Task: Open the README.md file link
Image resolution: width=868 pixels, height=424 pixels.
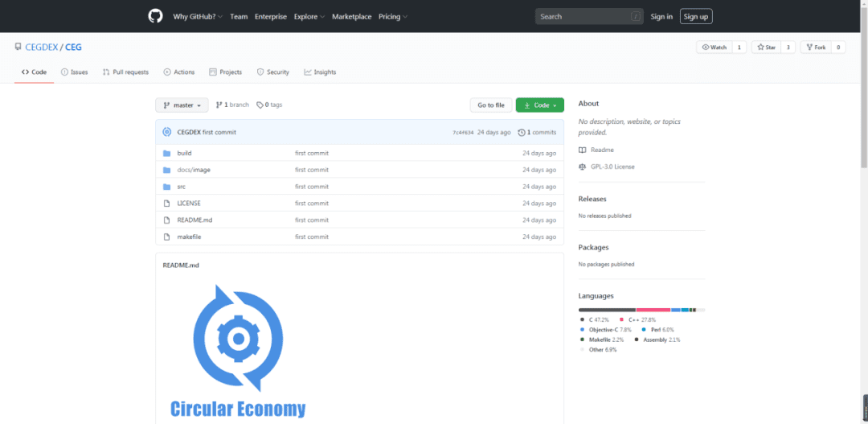Action: pyautogui.click(x=194, y=220)
